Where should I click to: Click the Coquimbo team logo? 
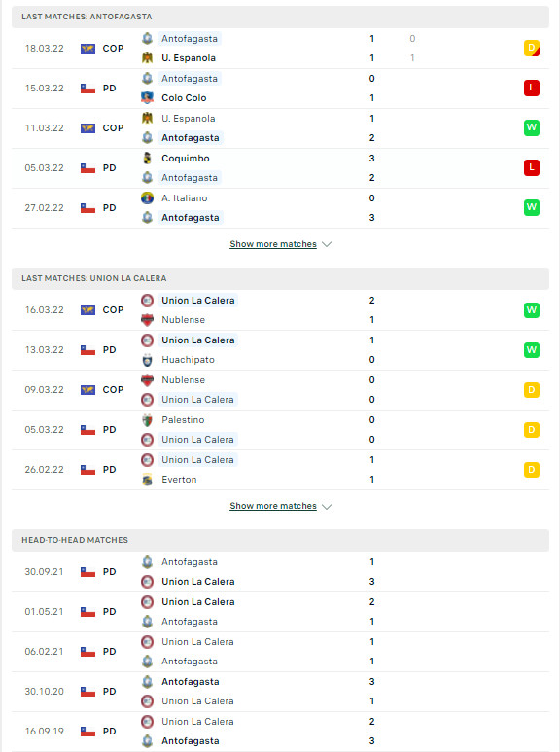click(147, 158)
